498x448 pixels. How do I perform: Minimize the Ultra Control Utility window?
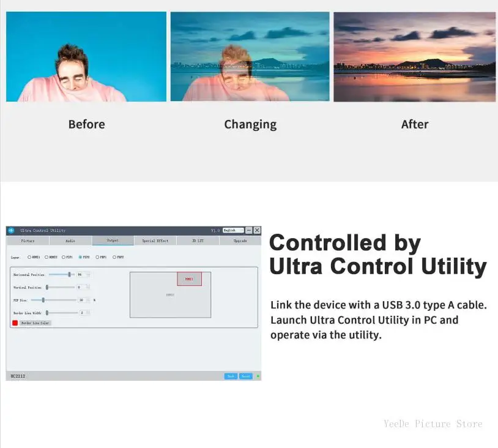(249, 230)
